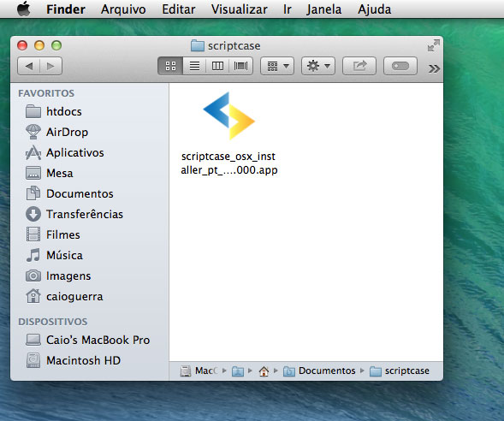This screenshot has height=421, width=504.
Task: Go back with the left arrow button
Action: 28,66
